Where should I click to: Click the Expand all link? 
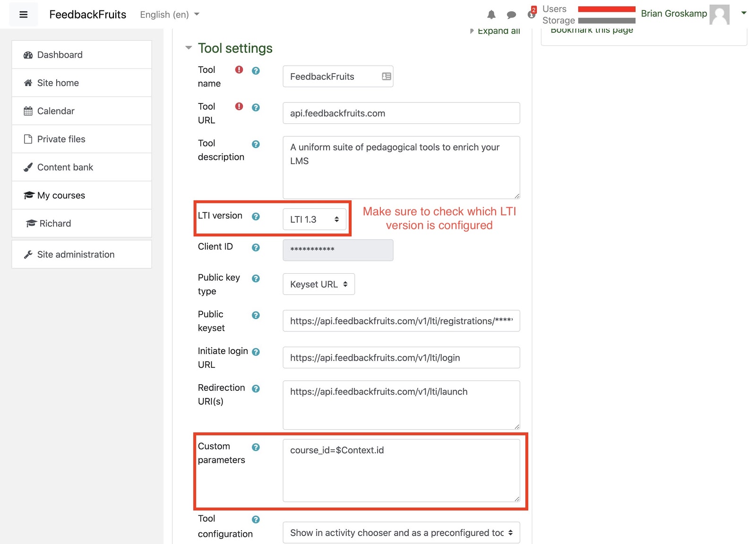498,31
